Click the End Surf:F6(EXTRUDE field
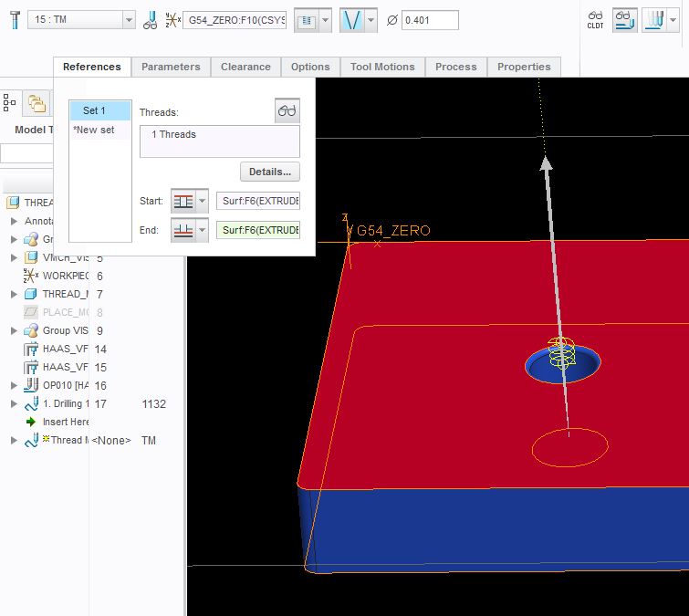 point(258,230)
